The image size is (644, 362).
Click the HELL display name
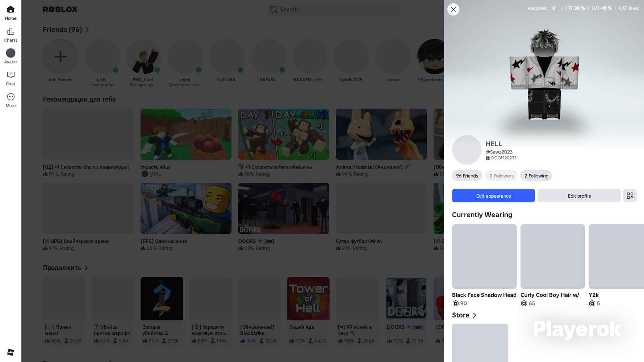pos(494,144)
